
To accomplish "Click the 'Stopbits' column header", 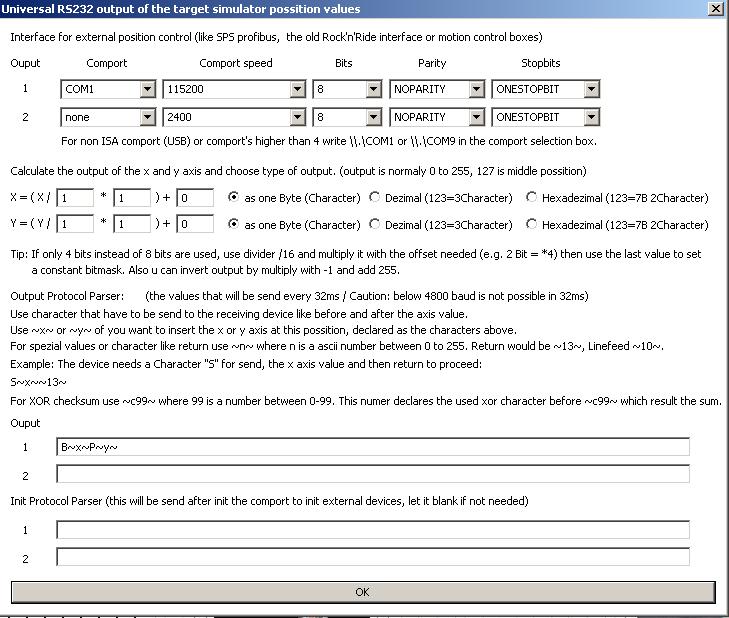I will [x=541, y=63].
